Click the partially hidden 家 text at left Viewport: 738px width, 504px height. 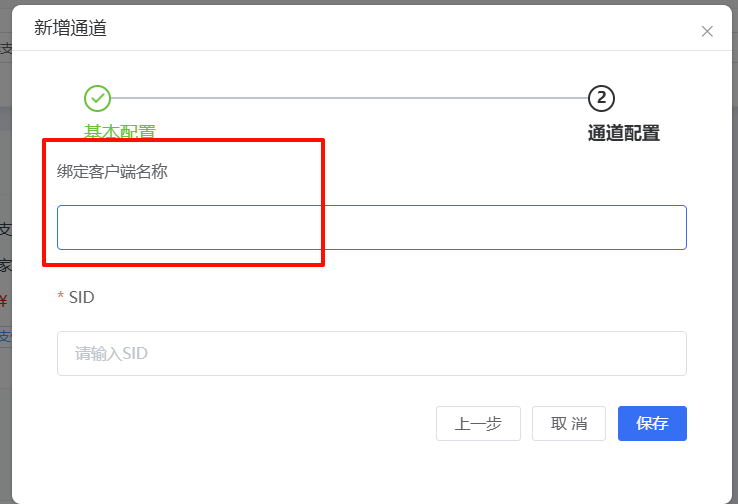tap(5, 265)
